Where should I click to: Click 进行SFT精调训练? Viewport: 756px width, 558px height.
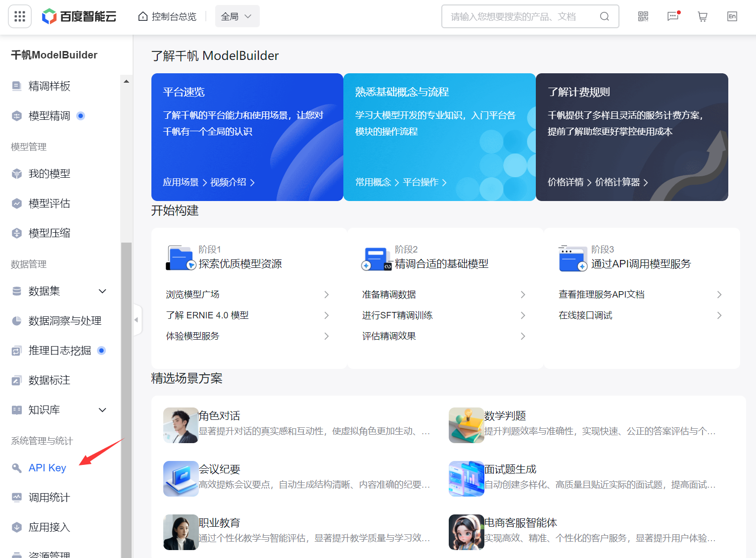(397, 315)
